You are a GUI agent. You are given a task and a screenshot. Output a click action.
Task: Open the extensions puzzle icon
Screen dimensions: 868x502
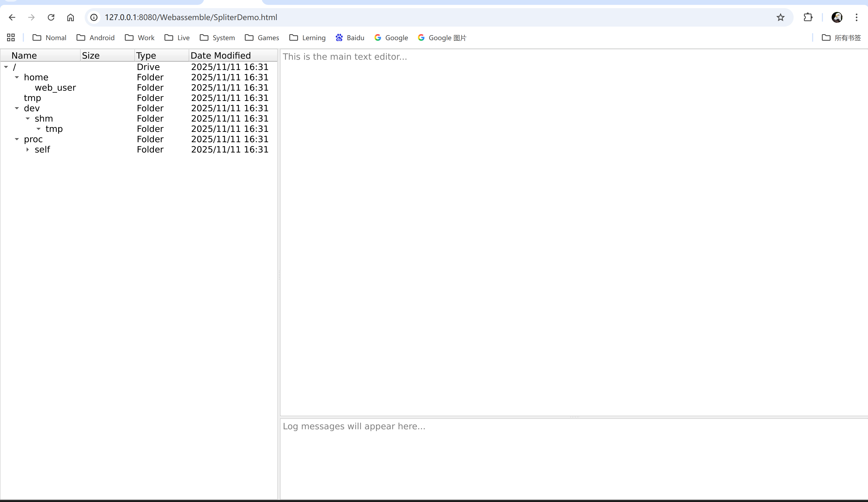tap(808, 17)
